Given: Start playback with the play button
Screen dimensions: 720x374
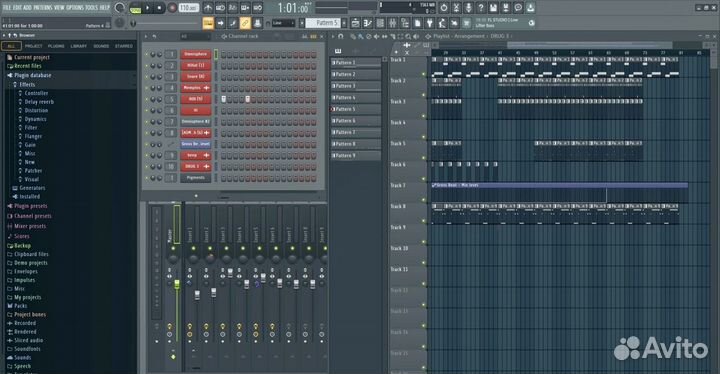Looking at the screenshot, I should (147, 8).
